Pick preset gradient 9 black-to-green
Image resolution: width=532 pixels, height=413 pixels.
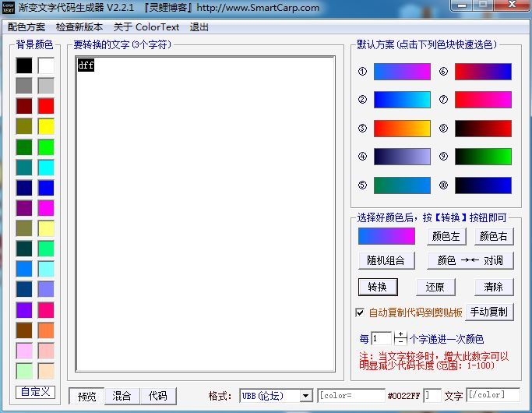coord(483,157)
